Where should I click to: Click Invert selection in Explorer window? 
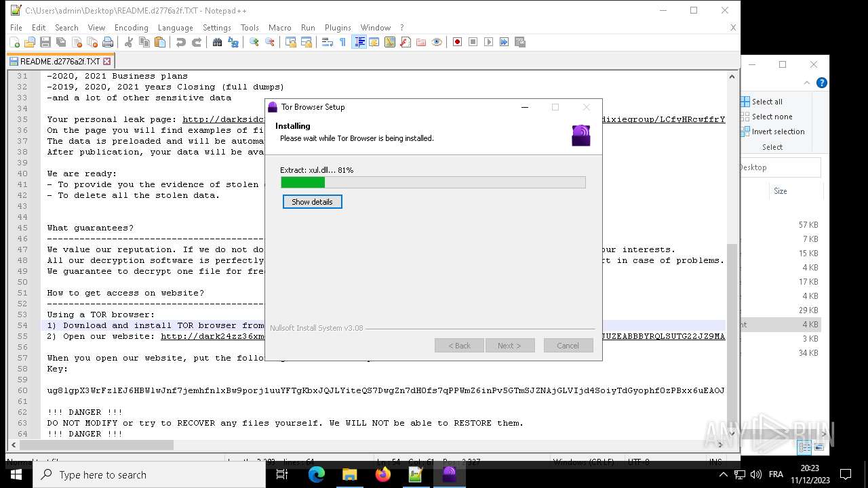(x=772, y=131)
